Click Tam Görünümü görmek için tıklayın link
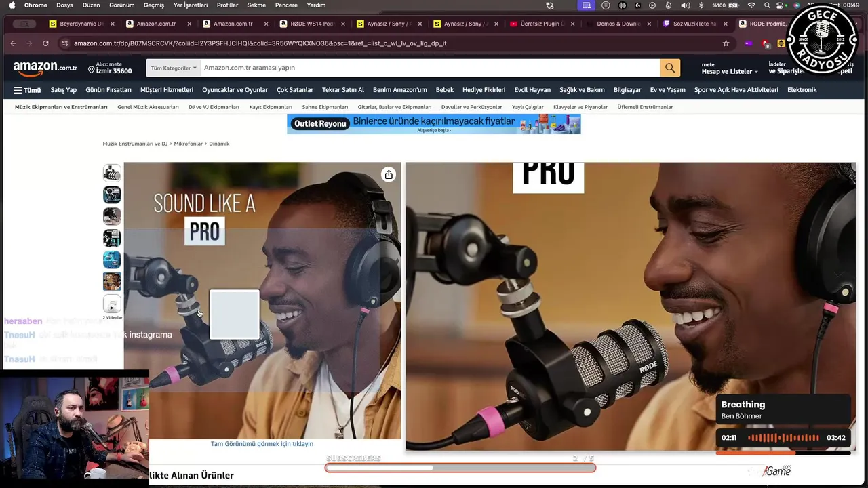The width and height of the screenshot is (868, 488). click(x=262, y=444)
